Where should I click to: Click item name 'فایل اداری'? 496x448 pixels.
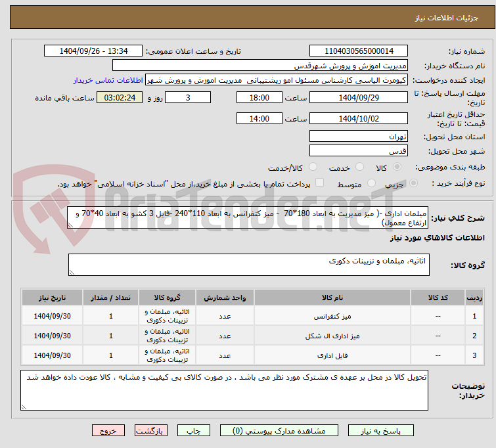point(332,355)
